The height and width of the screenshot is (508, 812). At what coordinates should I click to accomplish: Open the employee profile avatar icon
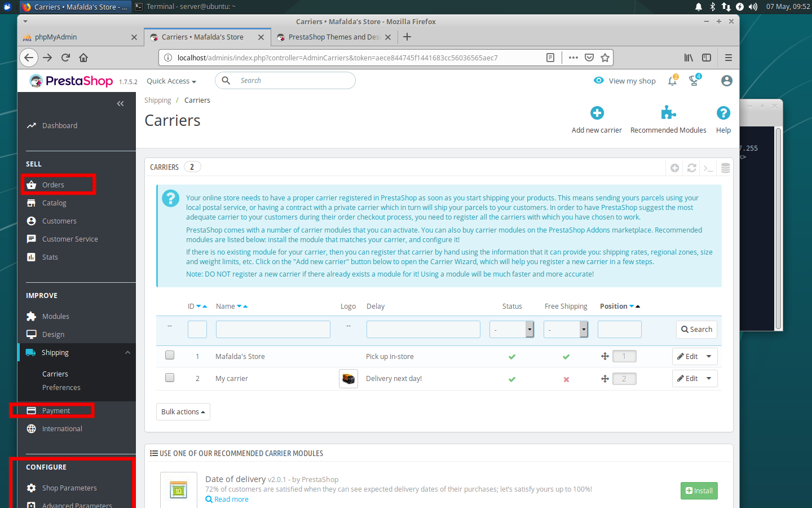pyautogui.click(x=727, y=81)
